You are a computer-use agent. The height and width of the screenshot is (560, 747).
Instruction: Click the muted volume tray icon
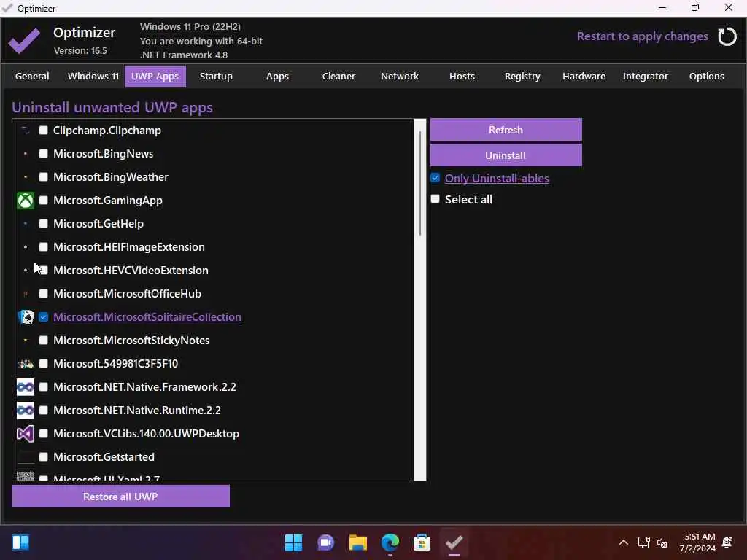point(662,542)
